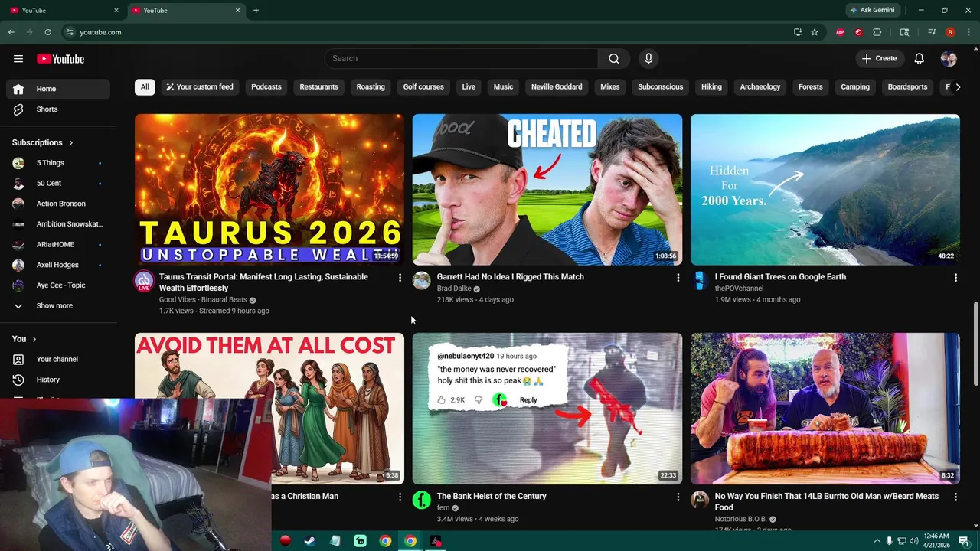Select the Boardsports chip

coord(907,87)
